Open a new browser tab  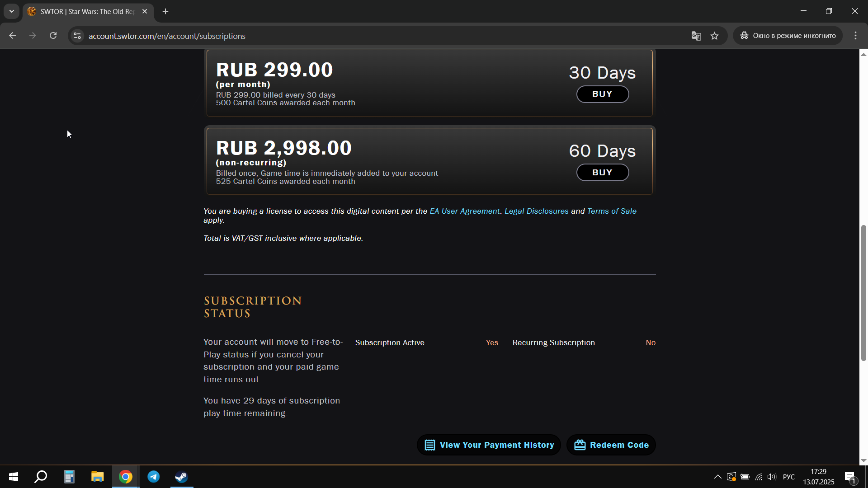(x=165, y=12)
